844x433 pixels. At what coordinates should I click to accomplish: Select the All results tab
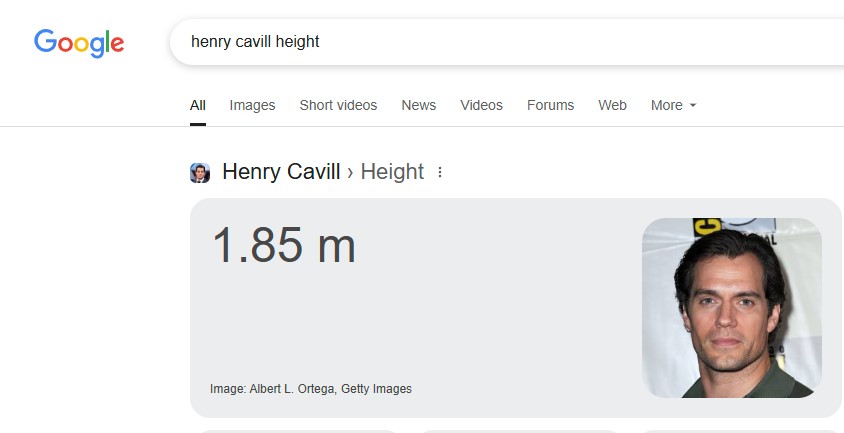(198, 105)
